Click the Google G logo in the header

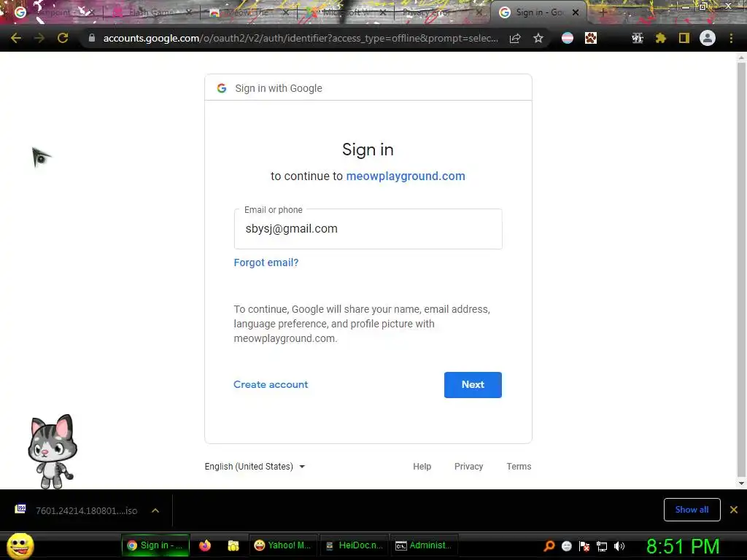point(222,88)
